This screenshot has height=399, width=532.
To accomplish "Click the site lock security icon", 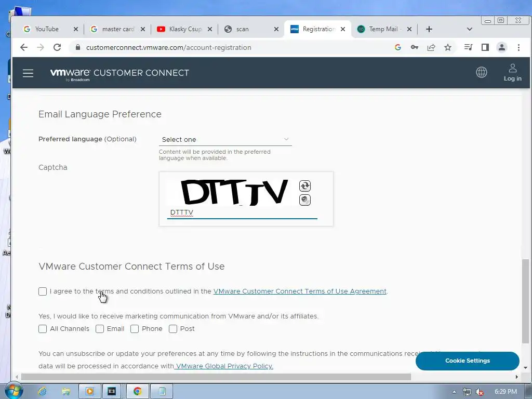I will (x=78, y=47).
